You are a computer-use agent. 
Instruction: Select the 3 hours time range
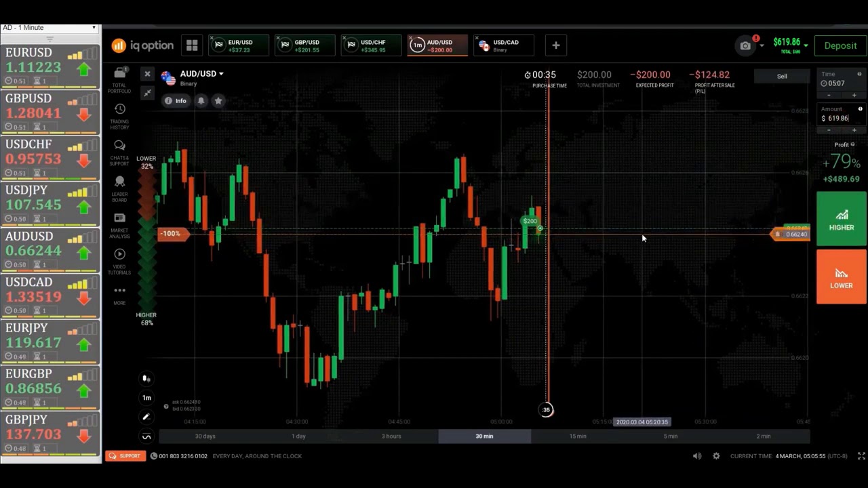pyautogui.click(x=391, y=436)
